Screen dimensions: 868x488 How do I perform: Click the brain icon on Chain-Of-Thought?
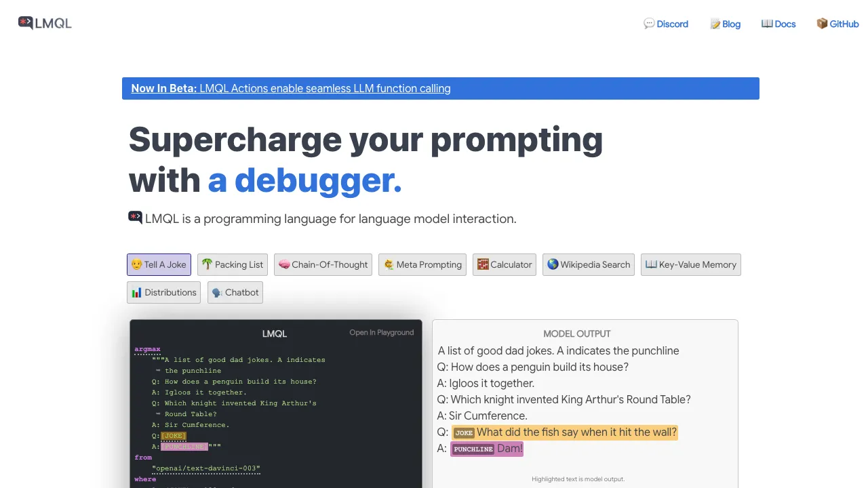coord(284,264)
